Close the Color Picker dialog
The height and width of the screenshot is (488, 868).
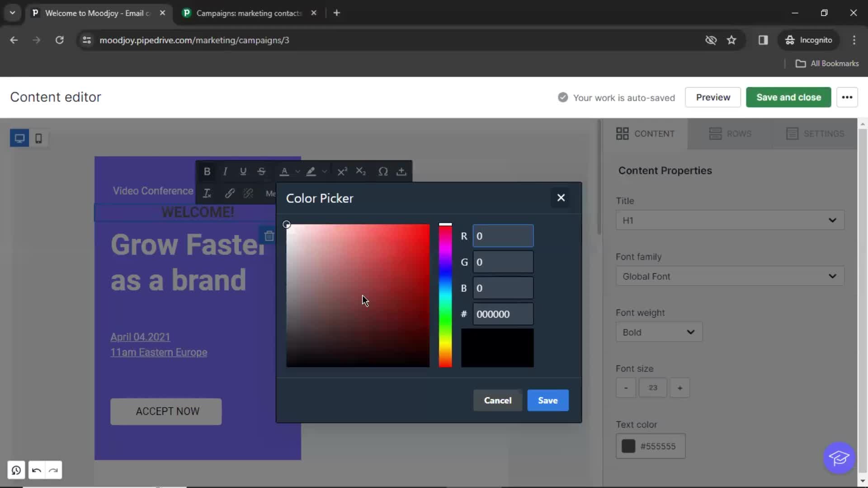561,198
